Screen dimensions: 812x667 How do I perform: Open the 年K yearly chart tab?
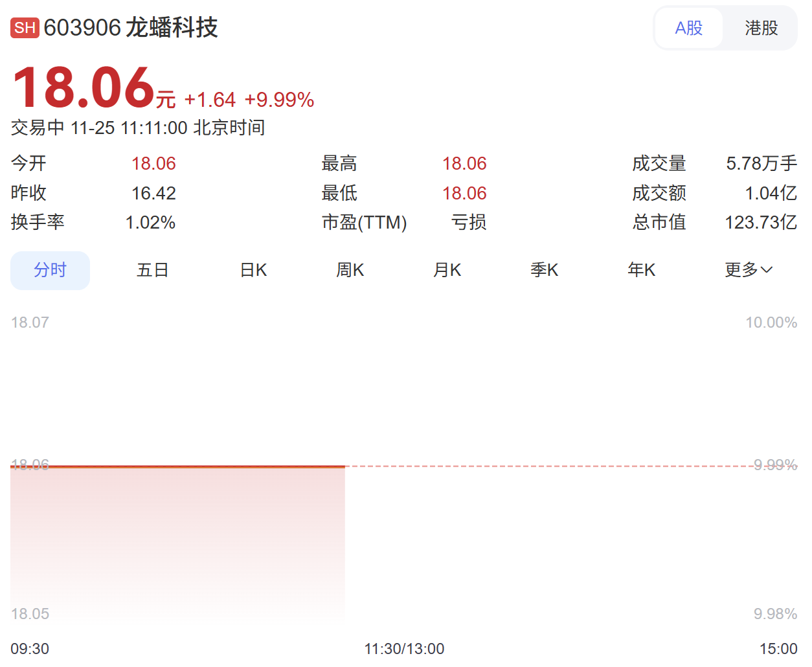642,270
